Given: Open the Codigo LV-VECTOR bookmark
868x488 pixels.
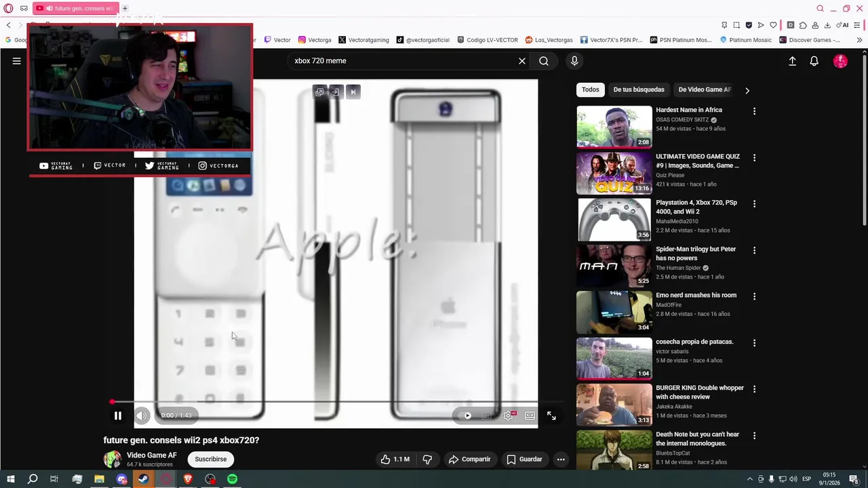Looking at the screenshot, I should (x=488, y=40).
